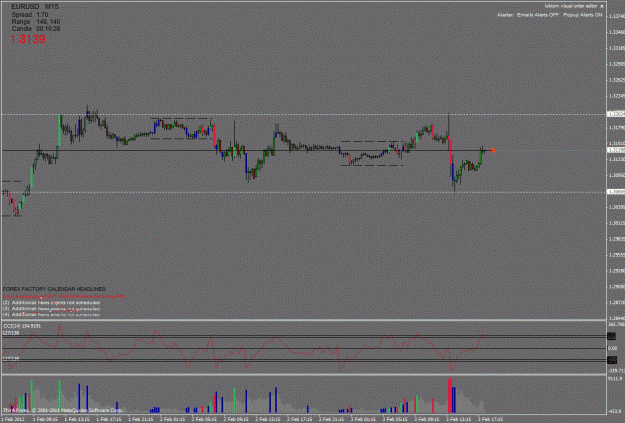Click the EURUSD M15 symbol label
This screenshot has height=423, width=625.
(35, 7)
